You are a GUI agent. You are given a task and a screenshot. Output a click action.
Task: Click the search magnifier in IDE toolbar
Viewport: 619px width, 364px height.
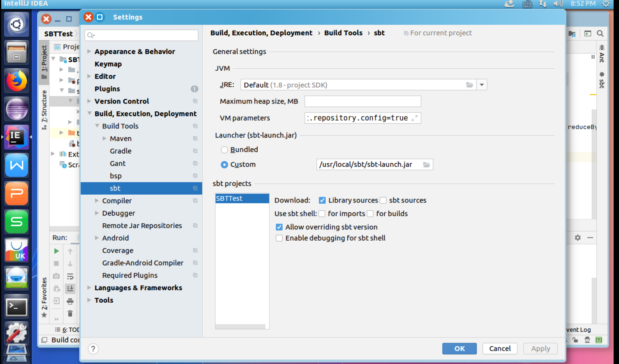click(x=600, y=34)
